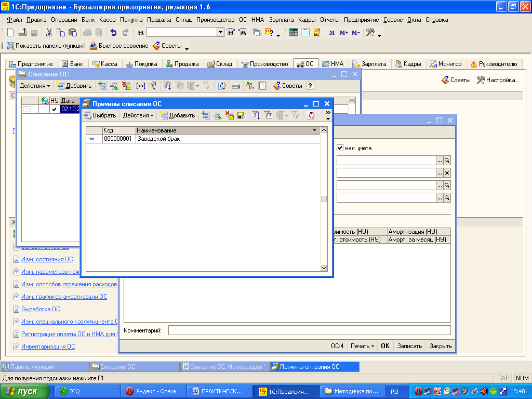Click Добавить in Причины списания ОС toolbar
Screen dimensions: 532x399
pos(178,115)
